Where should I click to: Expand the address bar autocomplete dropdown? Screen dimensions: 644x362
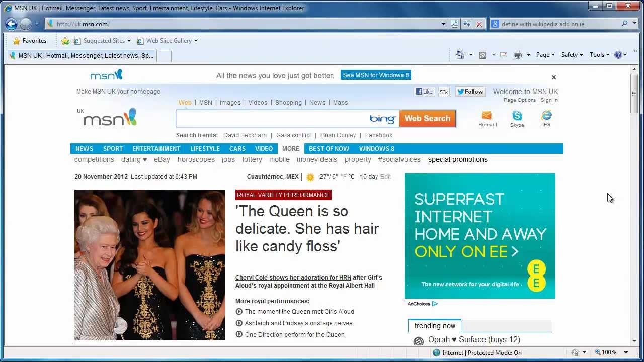click(x=443, y=24)
